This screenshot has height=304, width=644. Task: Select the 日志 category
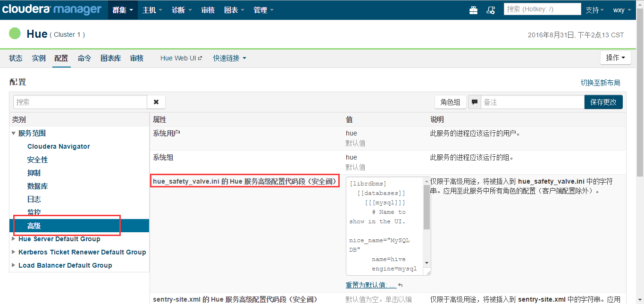click(x=34, y=199)
